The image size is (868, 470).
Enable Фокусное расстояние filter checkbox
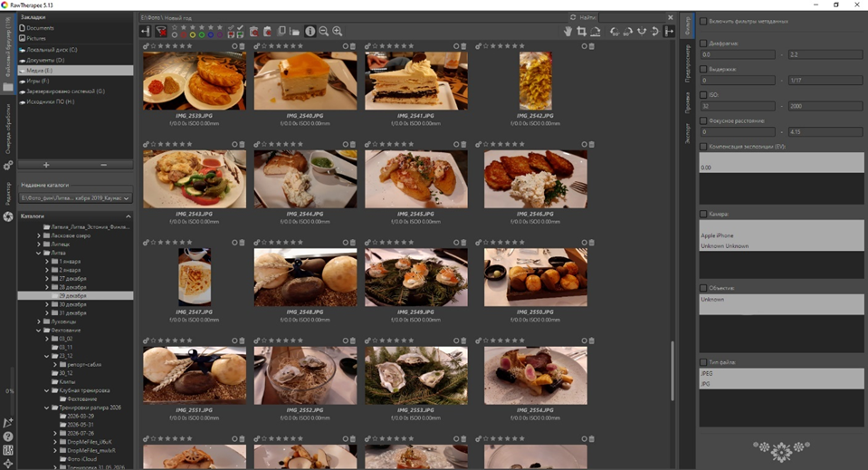click(x=703, y=120)
